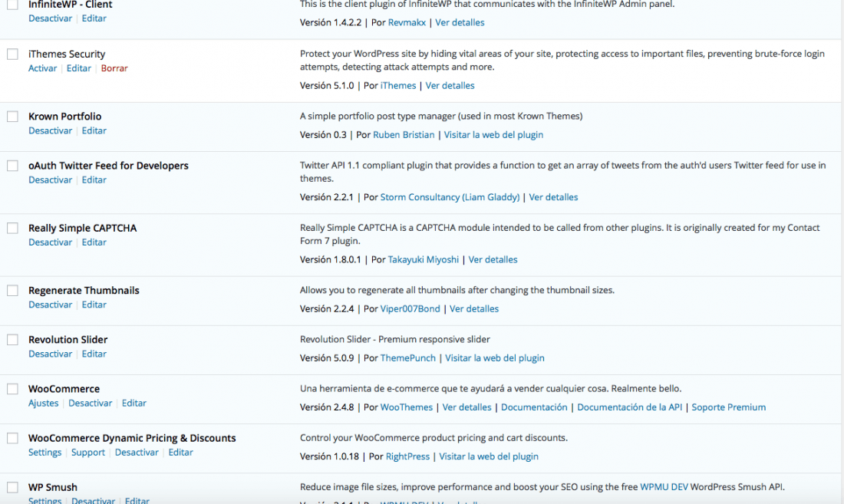Visit the Revolution Slider plugin website

pyautogui.click(x=495, y=358)
